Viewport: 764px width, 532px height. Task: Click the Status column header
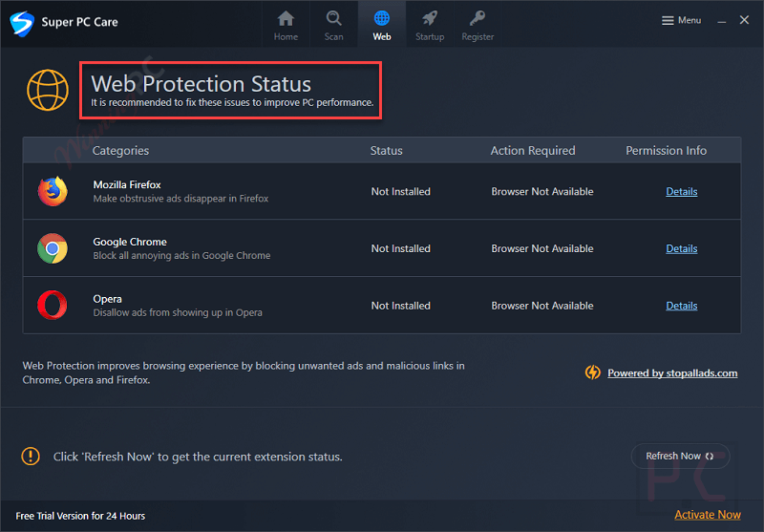[386, 150]
